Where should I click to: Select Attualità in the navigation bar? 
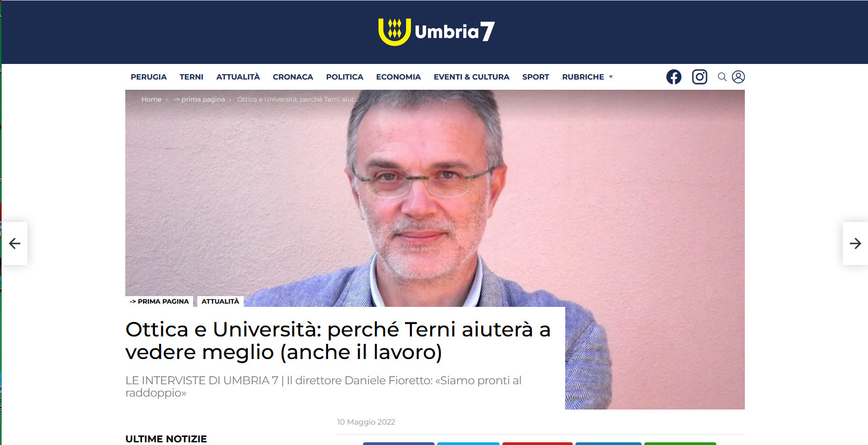pyautogui.click(x=238, y=77)
